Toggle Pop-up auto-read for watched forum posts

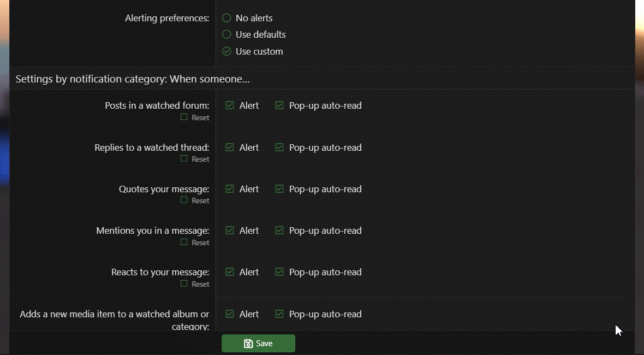coord(279,105)
